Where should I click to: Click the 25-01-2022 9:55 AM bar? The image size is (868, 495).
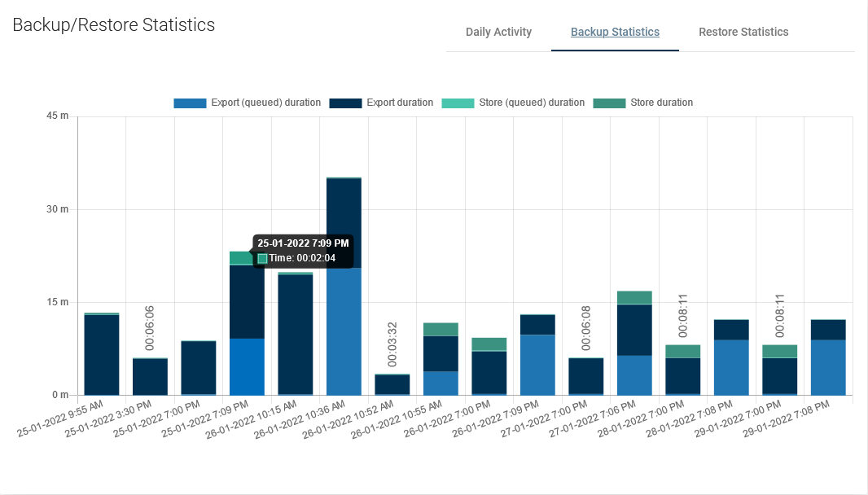(102, 354)
